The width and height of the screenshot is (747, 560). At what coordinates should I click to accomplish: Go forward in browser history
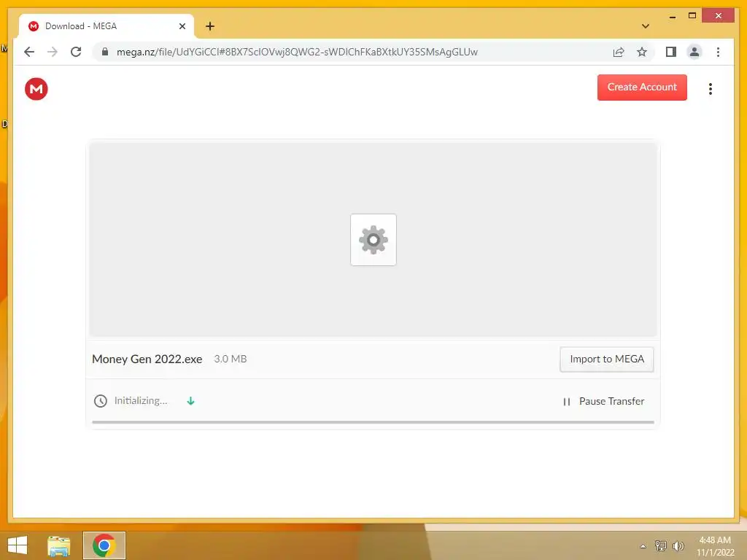(x=53, y=52)
